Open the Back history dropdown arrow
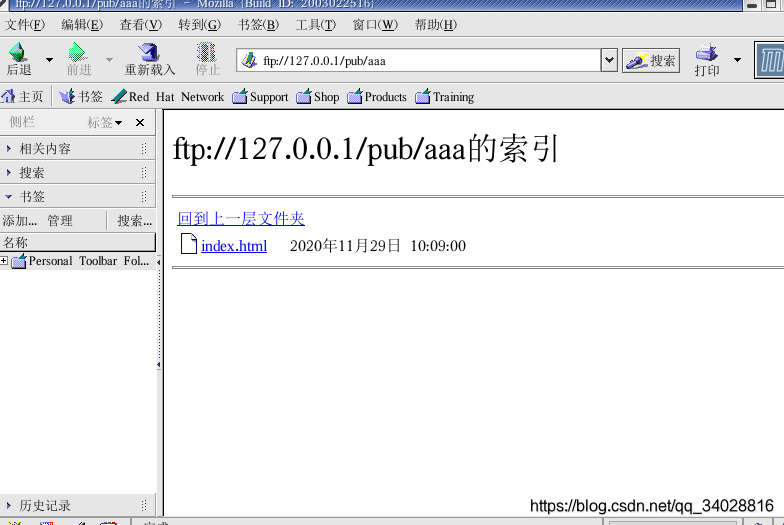This screenshot has height=525, width=784. [49, 60]
